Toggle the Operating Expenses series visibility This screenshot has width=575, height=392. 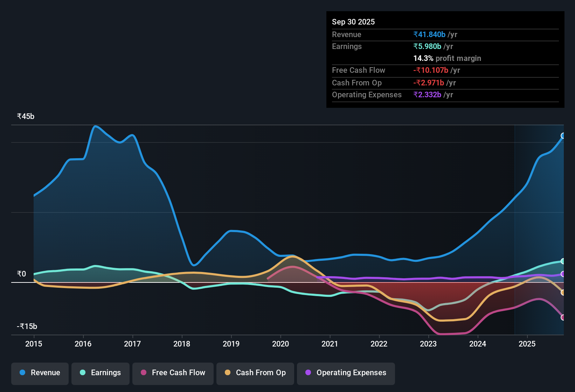coord(346,373)
